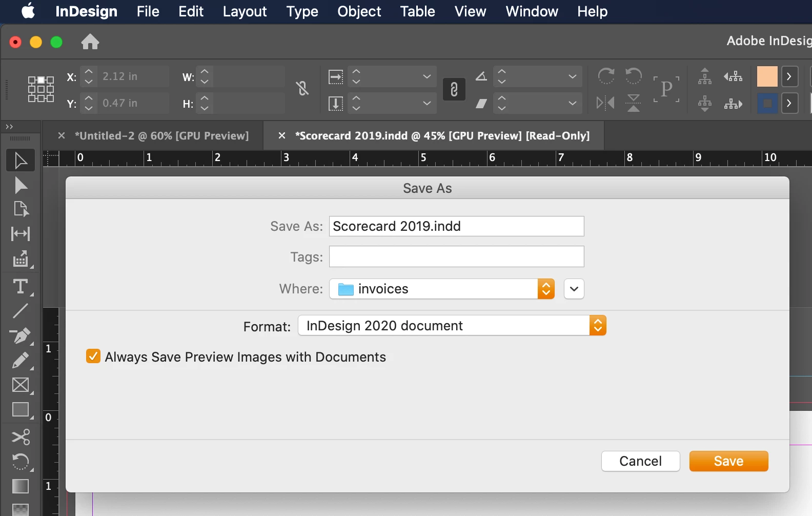812x516 pixels.
Task: Open the Shear Angle dropdown
Action: 572,103
